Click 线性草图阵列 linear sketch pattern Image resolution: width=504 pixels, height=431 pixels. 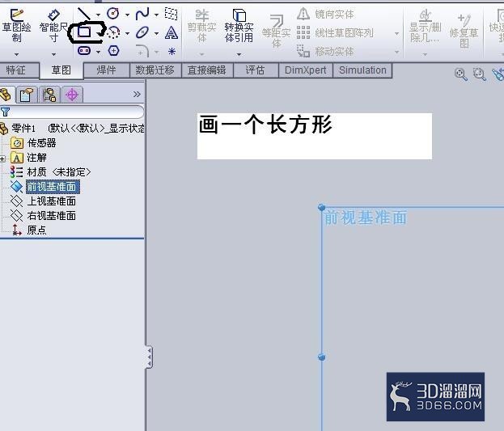[335, 33]
